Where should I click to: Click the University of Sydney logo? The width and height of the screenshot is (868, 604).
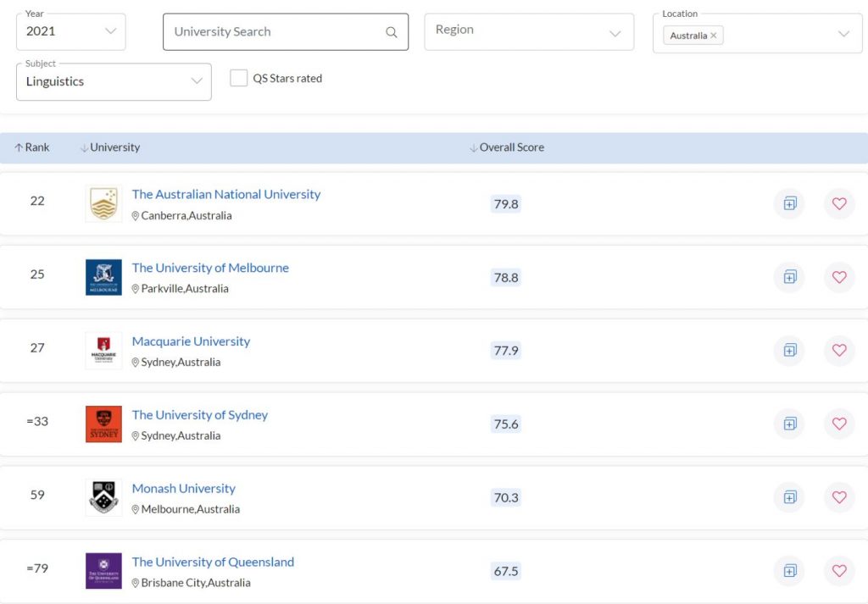(103, 424)
